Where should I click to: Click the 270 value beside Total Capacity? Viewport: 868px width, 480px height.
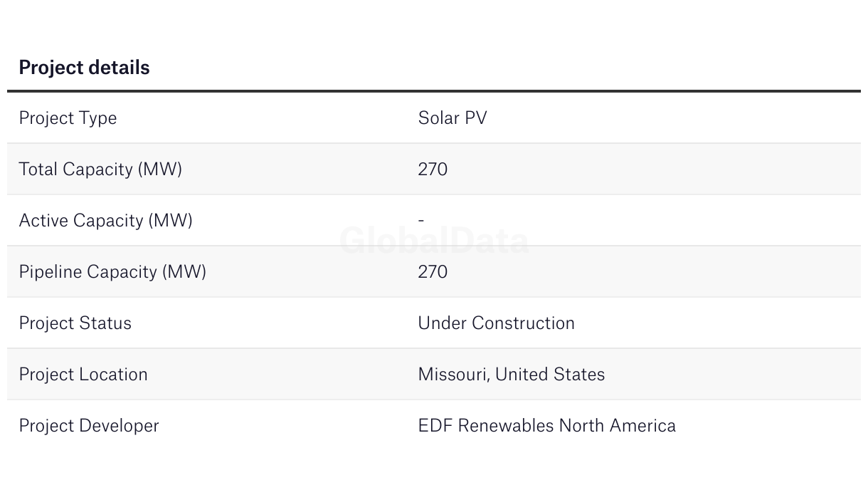[x=433, y=169]
